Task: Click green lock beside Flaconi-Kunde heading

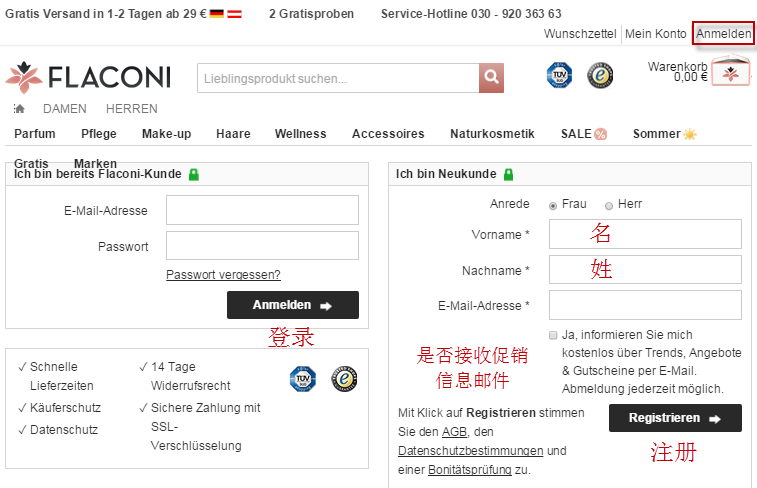Action: (194, 174)
